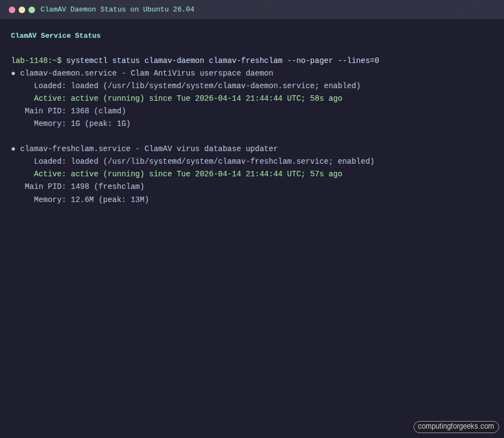This screenshot has width=504, height=438.
Task: Click the green status bullet beside clamav-daemon.service
Action: point(13,72)
